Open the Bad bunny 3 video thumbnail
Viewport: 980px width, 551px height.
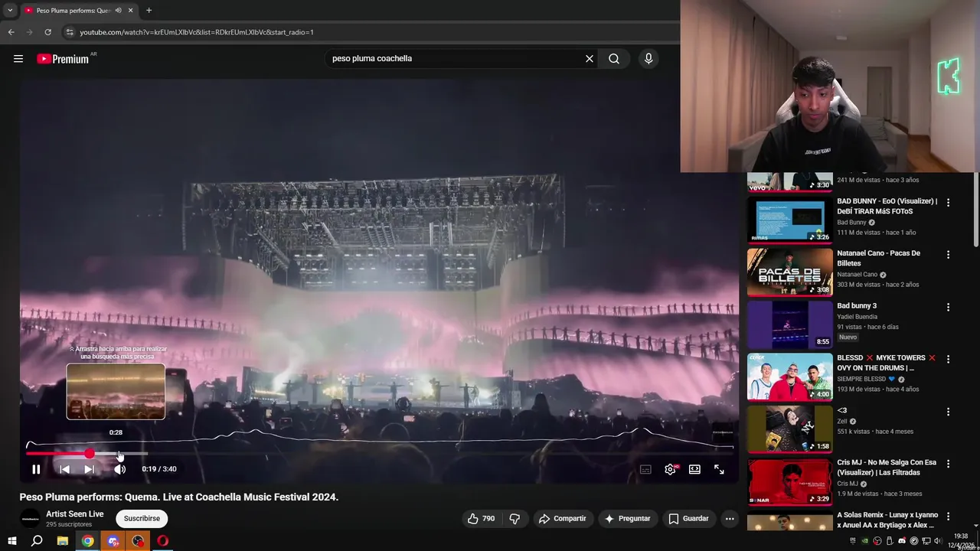point(789,324)
